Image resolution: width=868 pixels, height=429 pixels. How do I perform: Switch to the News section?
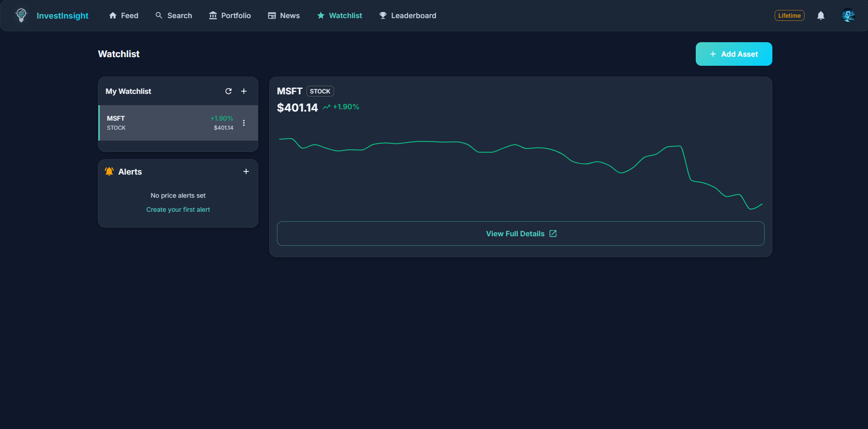284,15
